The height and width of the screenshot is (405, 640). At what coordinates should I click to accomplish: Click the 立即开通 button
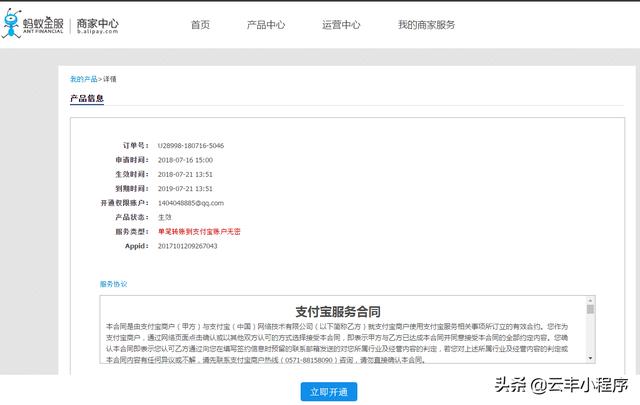329,392
